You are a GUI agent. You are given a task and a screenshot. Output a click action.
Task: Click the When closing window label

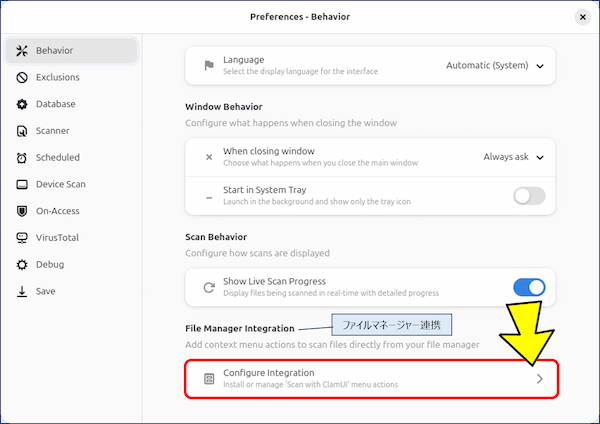pos(269,151)
